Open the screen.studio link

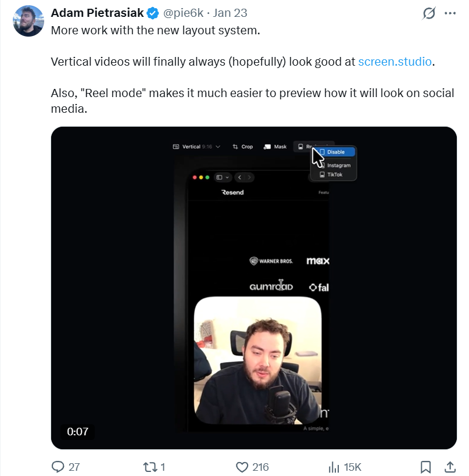(395, 61)
